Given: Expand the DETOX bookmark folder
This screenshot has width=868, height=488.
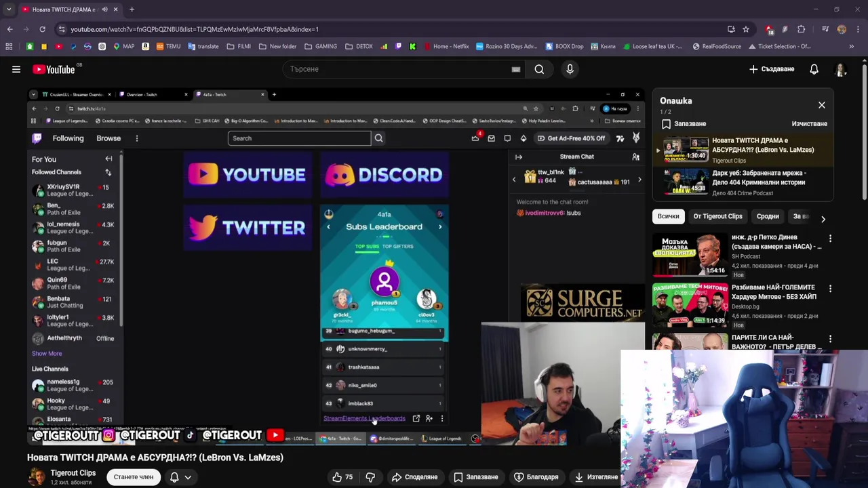Looking at the screenshot, I should 359,46.
